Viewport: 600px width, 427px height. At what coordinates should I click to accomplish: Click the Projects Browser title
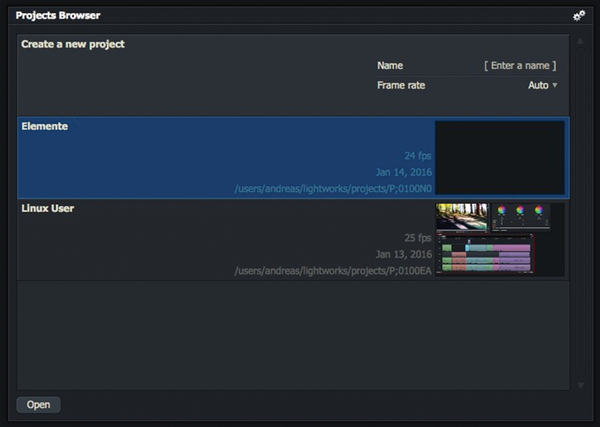[x=58, y=15]
